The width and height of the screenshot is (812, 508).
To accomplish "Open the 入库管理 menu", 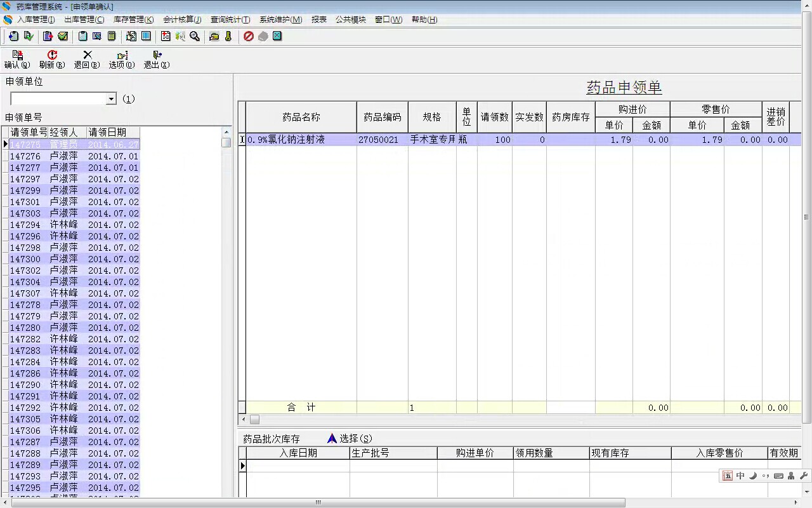I will 36,20.
